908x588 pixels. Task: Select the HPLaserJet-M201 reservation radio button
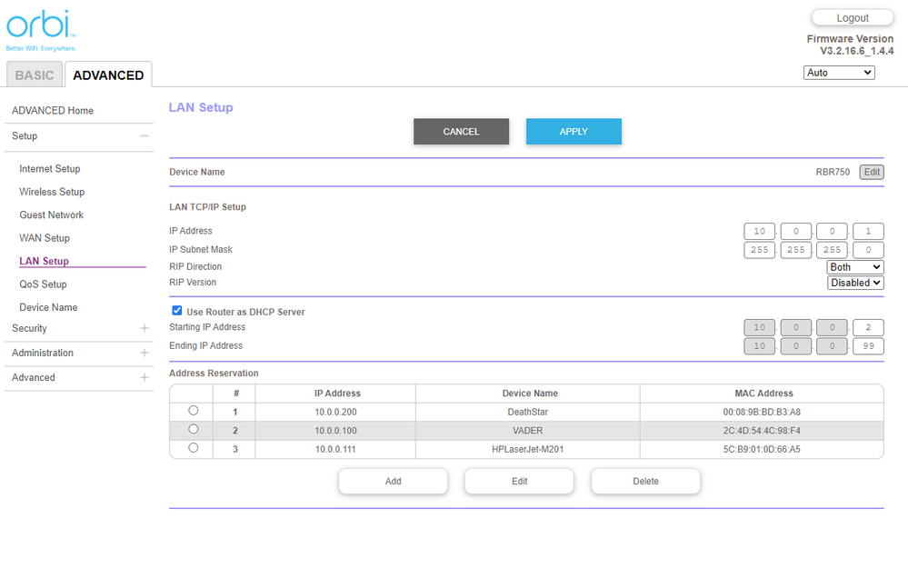click(193, 448)
